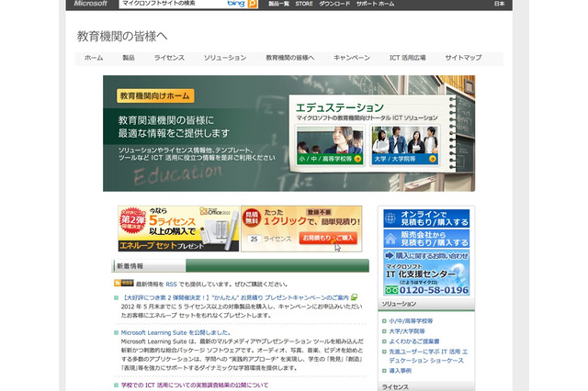Viewport: 588px width, 391px height.
Task: Open ダウンロード in top bar
Action: pyautogui.click(x=334, y=4)
